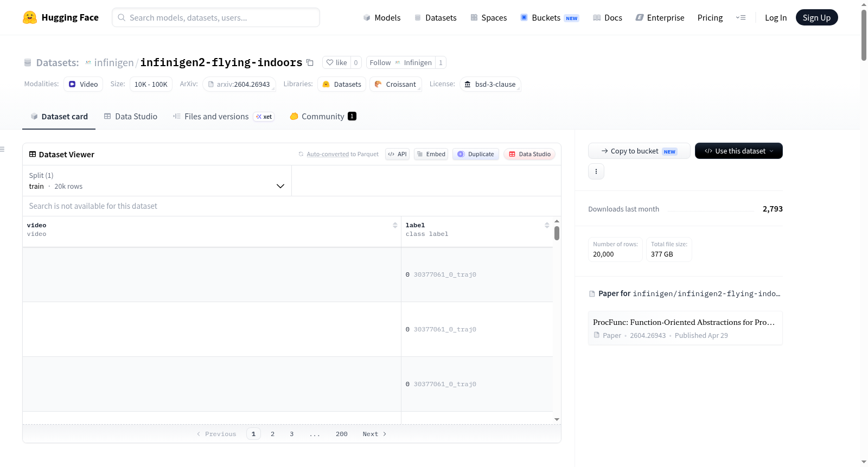
Task: Click the search magnifier icon
Action: pos(122,17)
